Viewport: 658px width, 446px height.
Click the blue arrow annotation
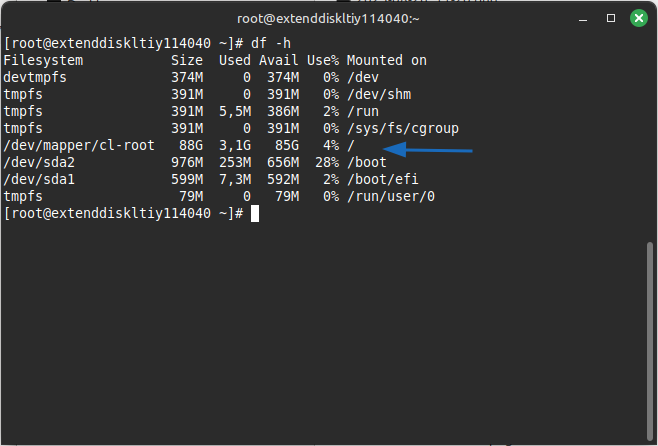(428, 150)
